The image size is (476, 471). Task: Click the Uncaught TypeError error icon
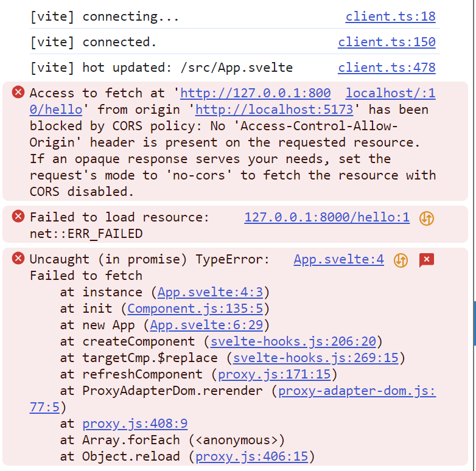[x=18, y=259]
